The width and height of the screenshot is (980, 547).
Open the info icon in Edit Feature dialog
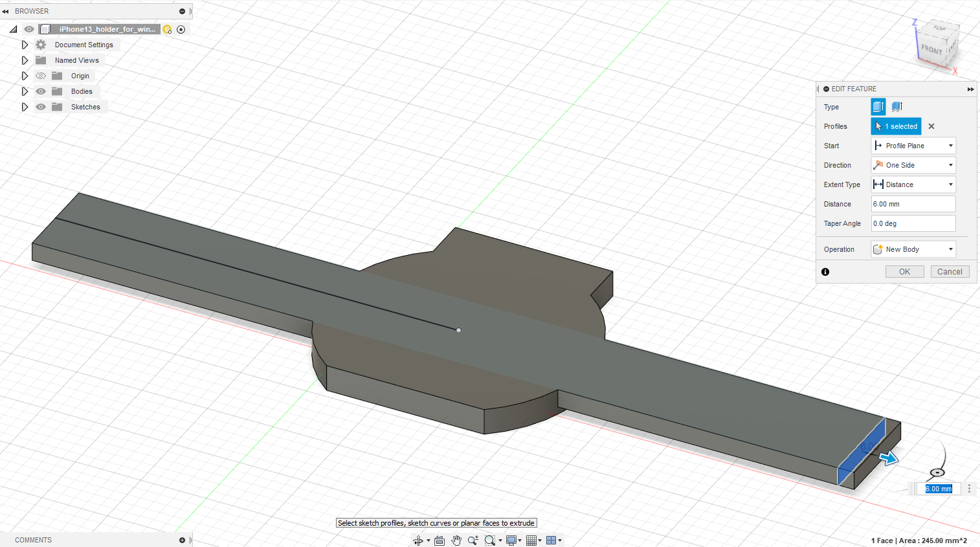(x=825, y=272)
